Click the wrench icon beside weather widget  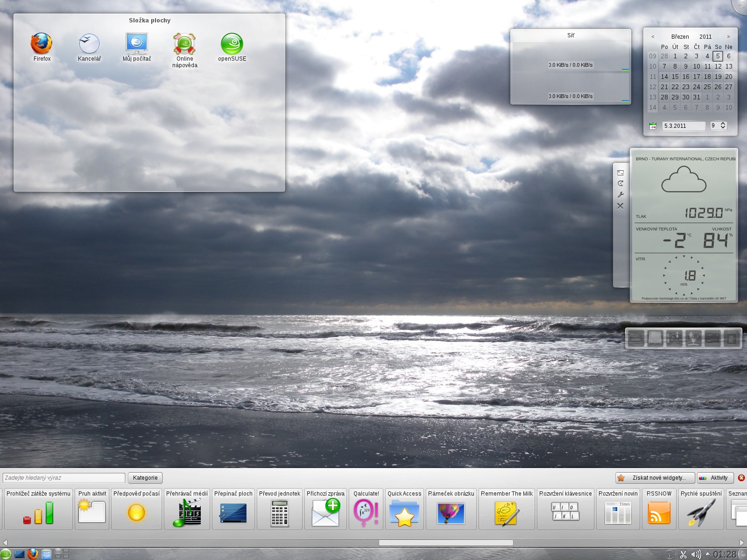coord(620,195)
